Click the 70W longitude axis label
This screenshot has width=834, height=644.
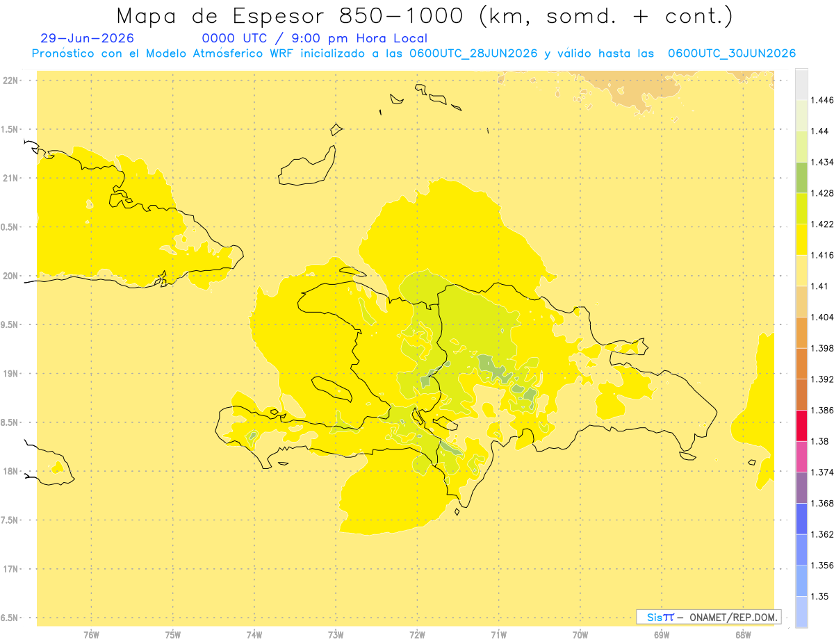point(580,635)
